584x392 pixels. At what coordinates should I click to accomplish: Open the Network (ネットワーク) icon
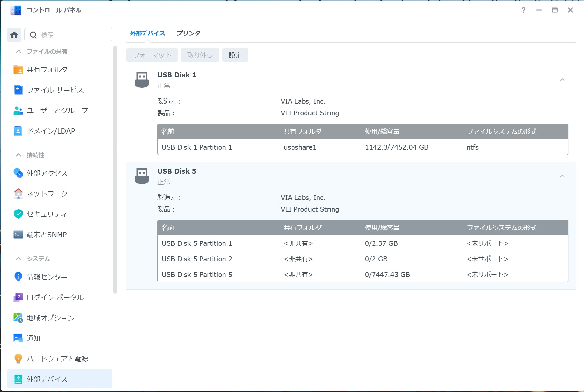click(x=18, y=193)
